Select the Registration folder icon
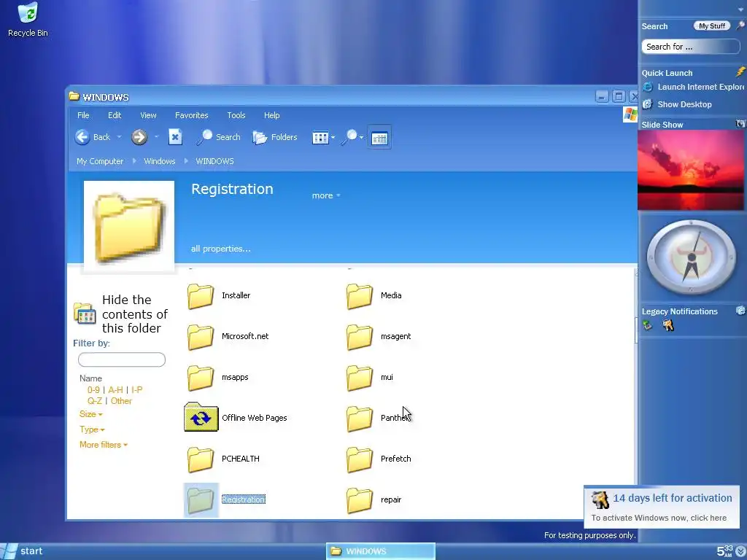The height and width of the screenshot is (560, 747). click(201, 500)
